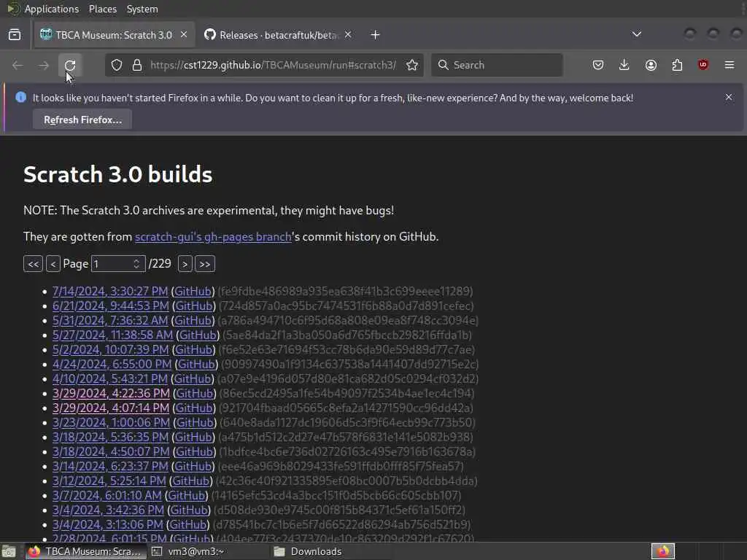Image resolution: width=747 pixels, height=560 pixels.
Task: Jump to last page with >> button
Action: point(205,264)
